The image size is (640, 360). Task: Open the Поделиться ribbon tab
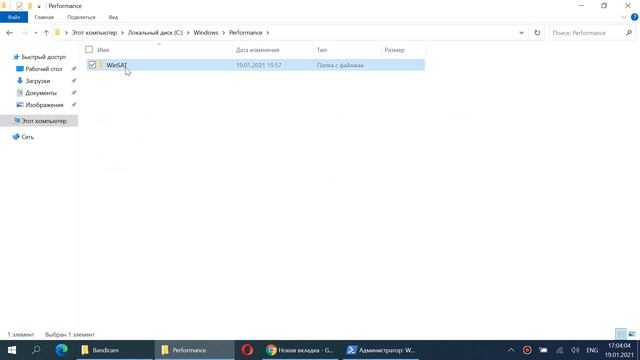pyautogui.click(x=81, y=17)
